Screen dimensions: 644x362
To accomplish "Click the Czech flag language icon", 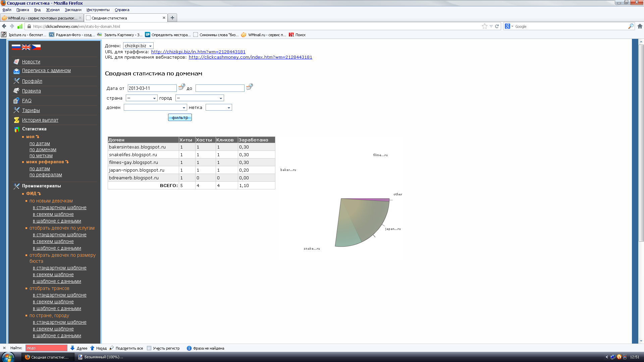I will [36, 47].
